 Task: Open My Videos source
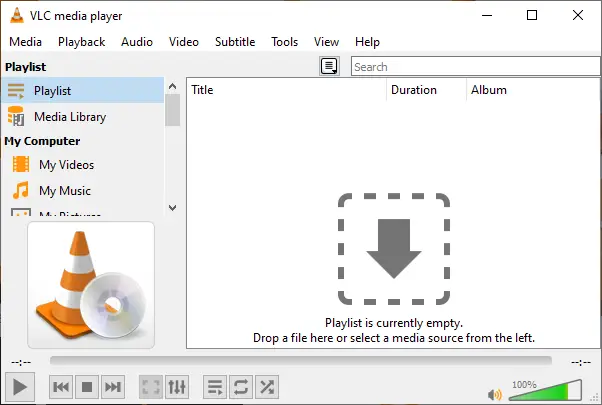point(82,165)
